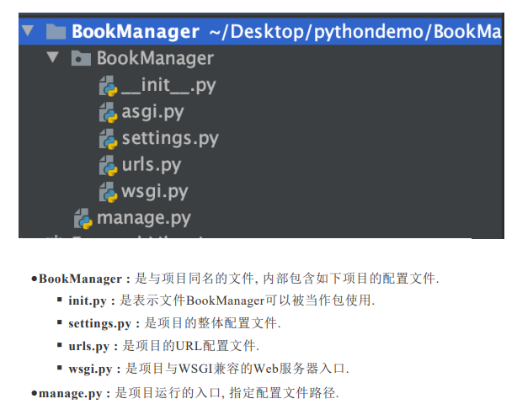Select settings.py in the project tree
This screenshot has width=517, height=420.
[170, 139]
